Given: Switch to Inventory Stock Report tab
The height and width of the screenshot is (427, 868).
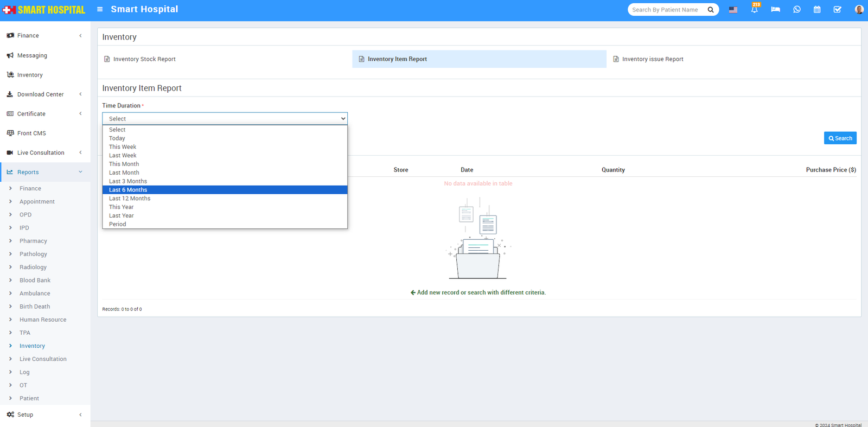Looking at the screenshot, I should click(144, 59).
